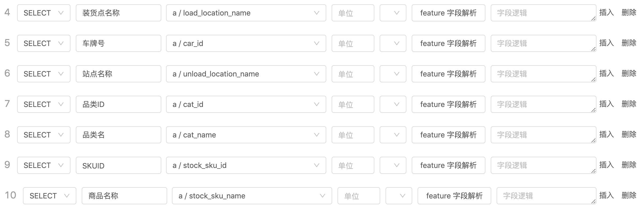The width and height of the screenshot is (644, 215).
Task: Click the SELECT dropdown in row 9
Action: coord(44,165)
